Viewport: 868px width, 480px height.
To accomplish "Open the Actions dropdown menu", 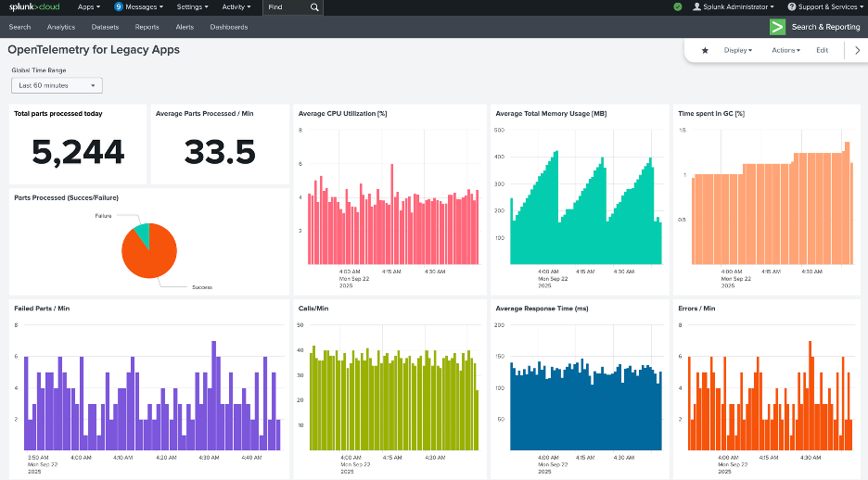I will pos(785,50).
